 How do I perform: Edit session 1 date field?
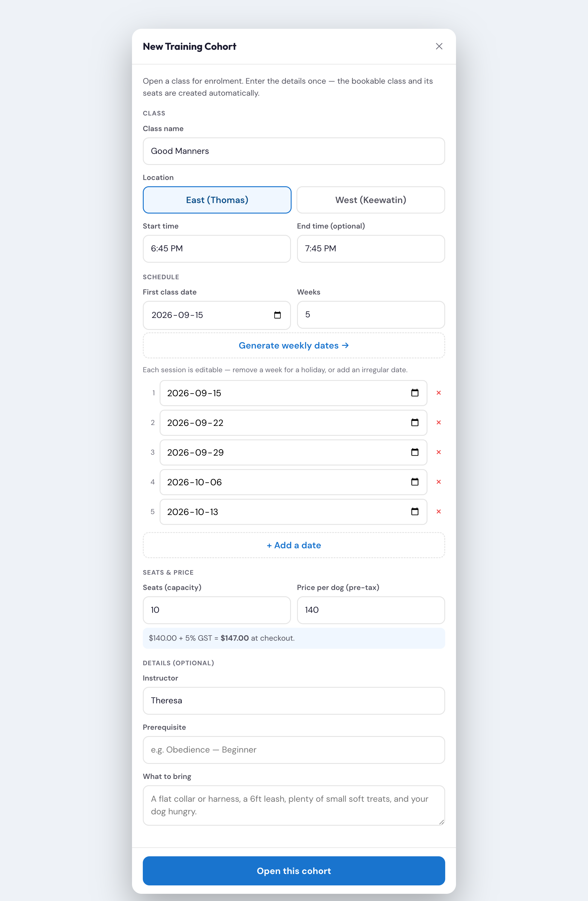tap(293, 393)
